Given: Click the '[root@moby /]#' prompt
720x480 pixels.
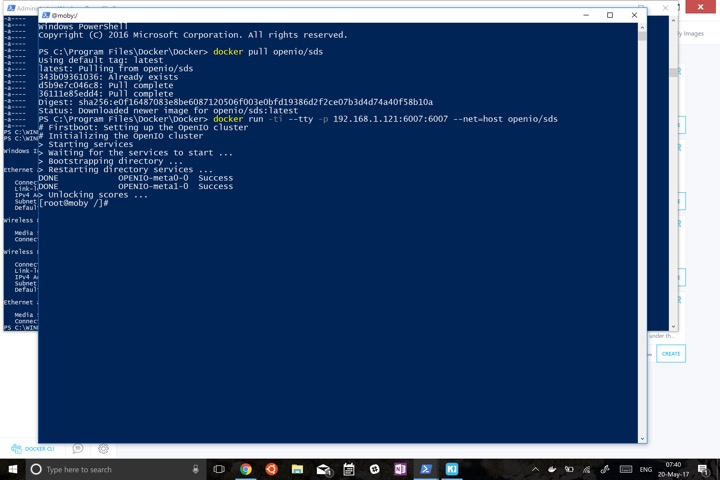Looking at the screenshot, I should click(73, 203).
